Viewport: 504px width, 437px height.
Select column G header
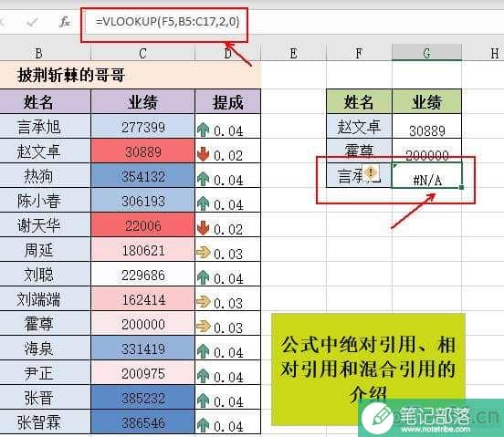coord(427,53)
